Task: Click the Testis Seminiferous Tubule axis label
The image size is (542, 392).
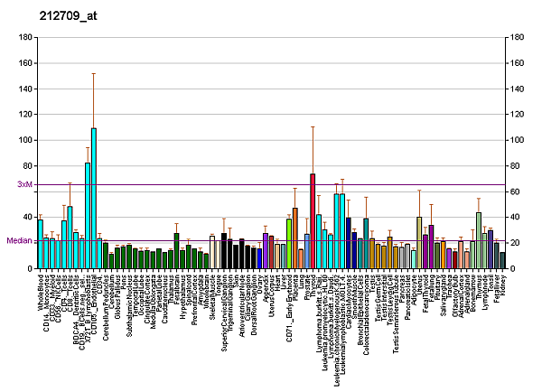Action: pyautogui.click(x=396, y=309)
